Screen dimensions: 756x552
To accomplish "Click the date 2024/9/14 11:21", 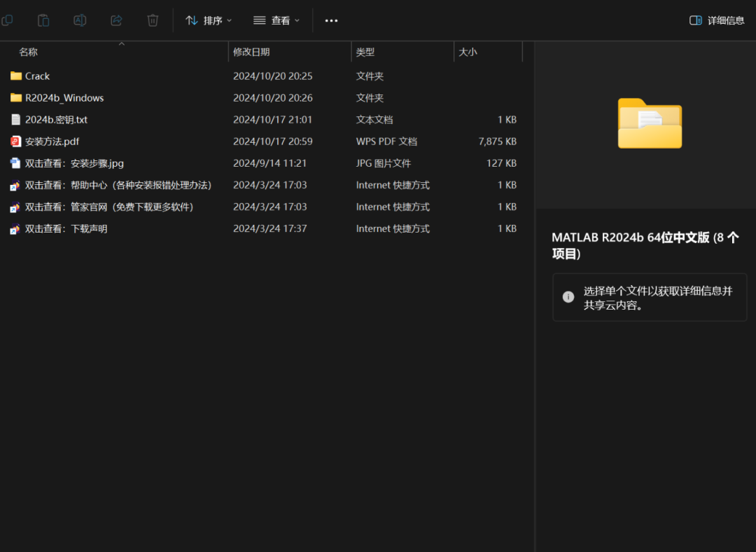I will (270, 163).
